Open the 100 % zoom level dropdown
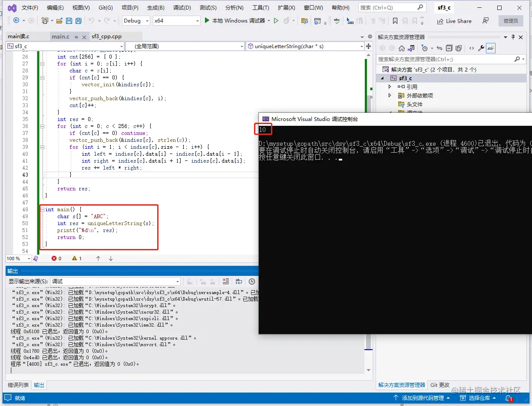Image resolution: width=532 pixels, height=406 pixels. 18,259
